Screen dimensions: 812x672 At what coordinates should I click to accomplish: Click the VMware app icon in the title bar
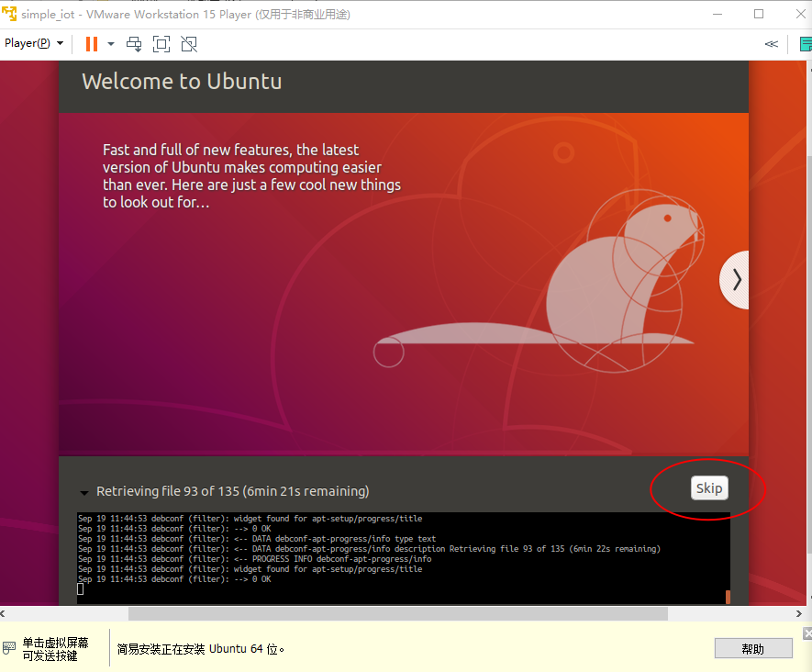pyautogui.click(x=9, y=14)
